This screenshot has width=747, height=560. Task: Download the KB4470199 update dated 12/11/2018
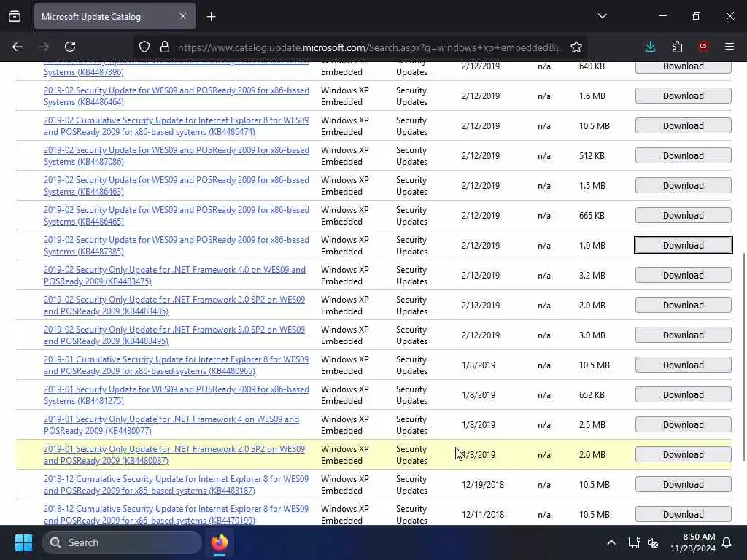683,514
